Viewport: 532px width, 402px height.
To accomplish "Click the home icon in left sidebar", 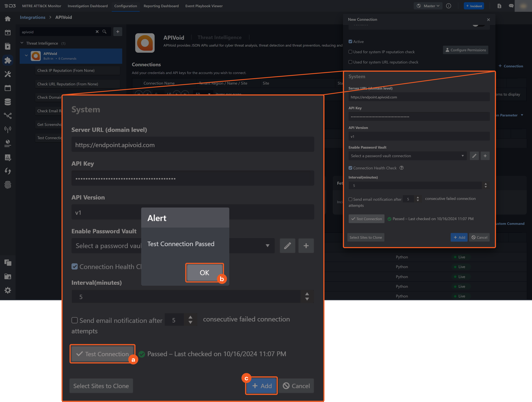I will 8,19.
